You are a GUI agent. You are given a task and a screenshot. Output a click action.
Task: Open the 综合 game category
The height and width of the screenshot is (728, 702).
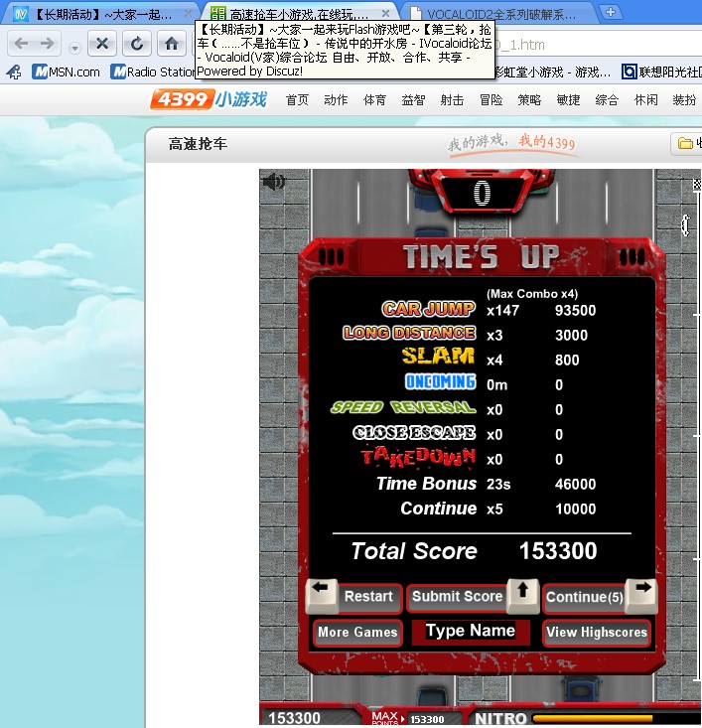607,100
